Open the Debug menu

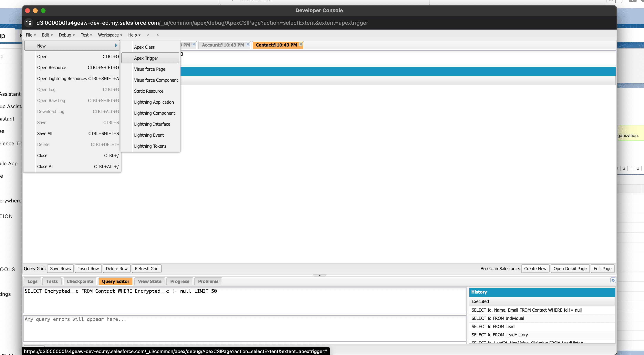click(x=66, y=35)
